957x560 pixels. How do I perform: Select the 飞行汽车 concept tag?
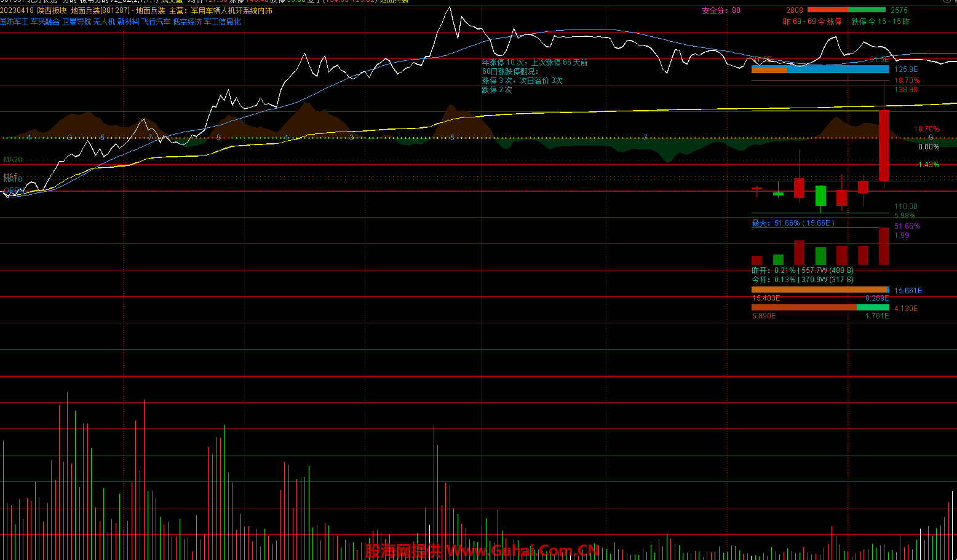point(156,22)
